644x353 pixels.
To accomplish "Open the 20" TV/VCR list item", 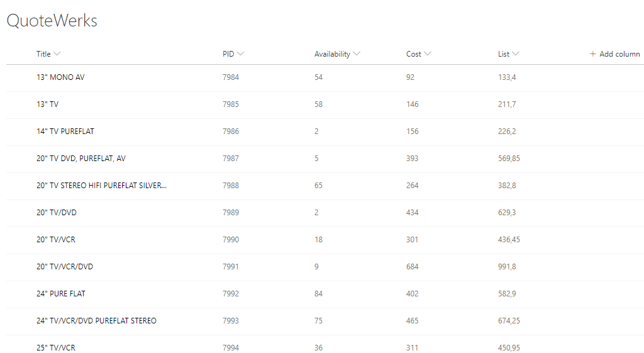I will [x=56, y=240].
